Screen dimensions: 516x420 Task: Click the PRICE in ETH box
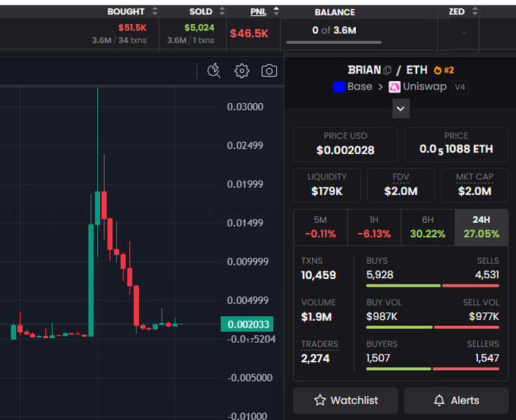tap(457, 144)
